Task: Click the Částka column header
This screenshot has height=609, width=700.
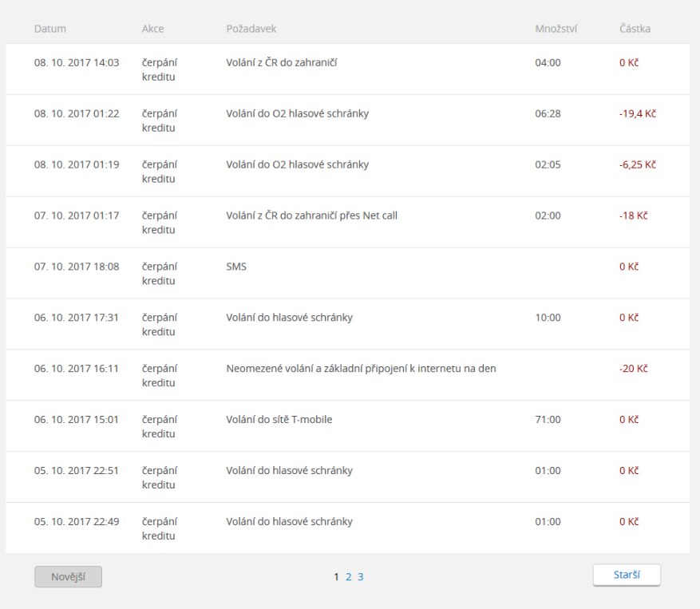Action: 635,29
